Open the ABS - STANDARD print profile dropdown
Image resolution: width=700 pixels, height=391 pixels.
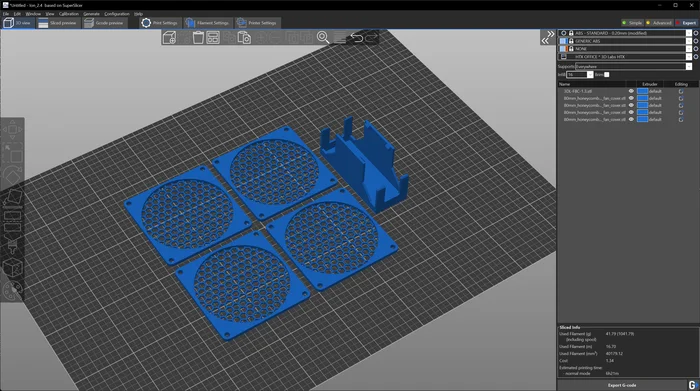click(x=689, y=33)
